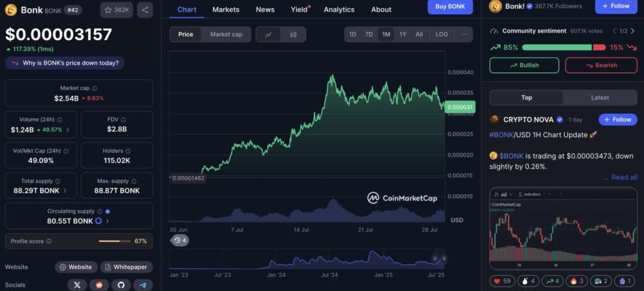Add Bonk to watchlist star button
644x291 pixels.
(116, 10)
